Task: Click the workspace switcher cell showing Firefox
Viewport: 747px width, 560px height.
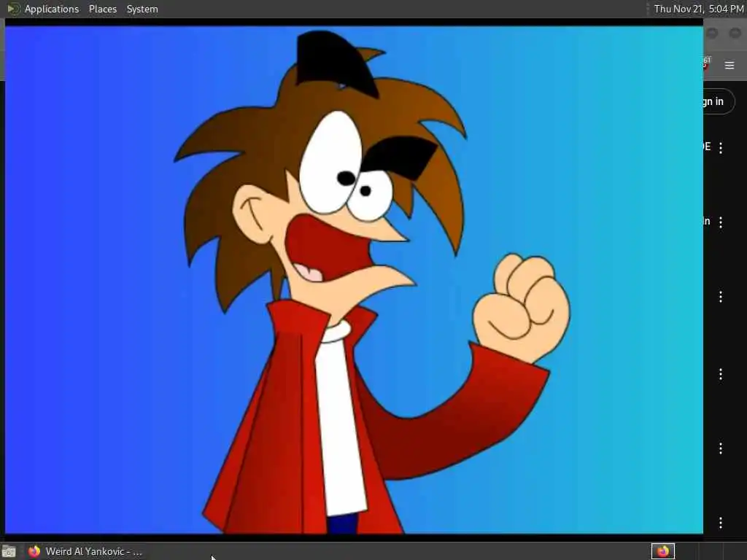Action: click(x=662, y=551)
